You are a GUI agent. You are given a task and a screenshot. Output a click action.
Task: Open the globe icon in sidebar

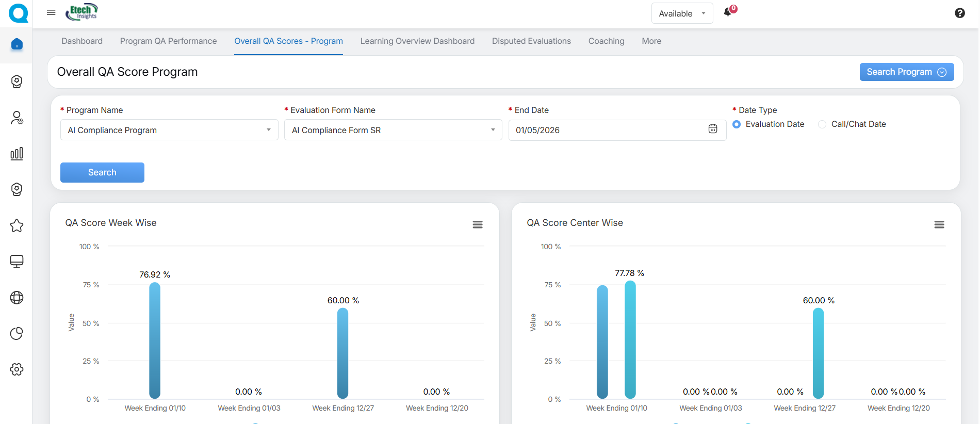pos(17,298)
